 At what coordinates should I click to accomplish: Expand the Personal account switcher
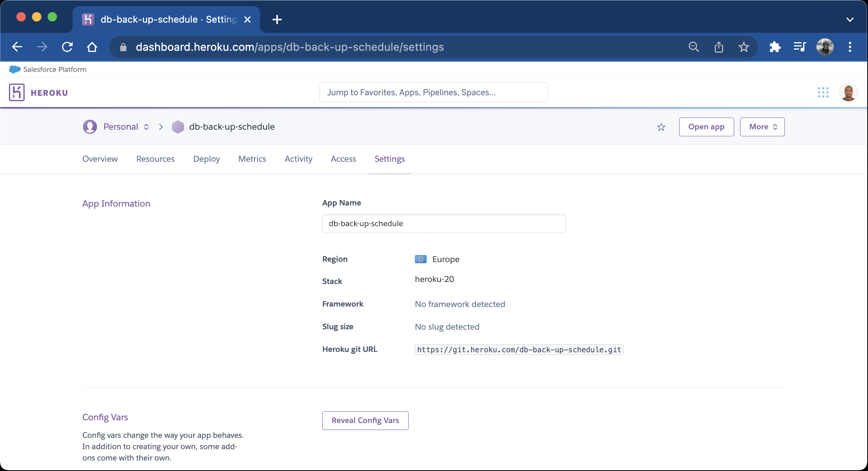146,127
